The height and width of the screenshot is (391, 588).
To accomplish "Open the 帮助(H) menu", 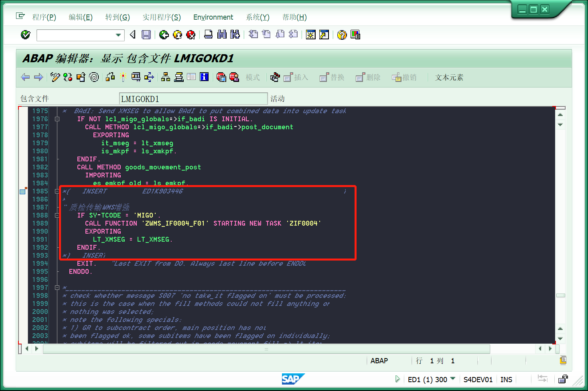I will click(x=294, y=17).
